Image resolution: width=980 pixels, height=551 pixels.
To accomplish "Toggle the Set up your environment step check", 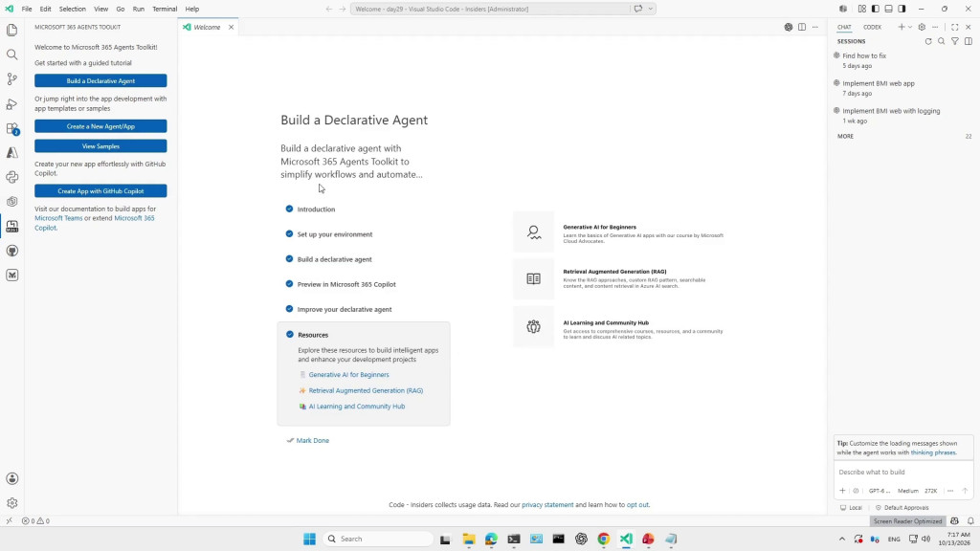I will pyautogui.click(x=289, y=233).
